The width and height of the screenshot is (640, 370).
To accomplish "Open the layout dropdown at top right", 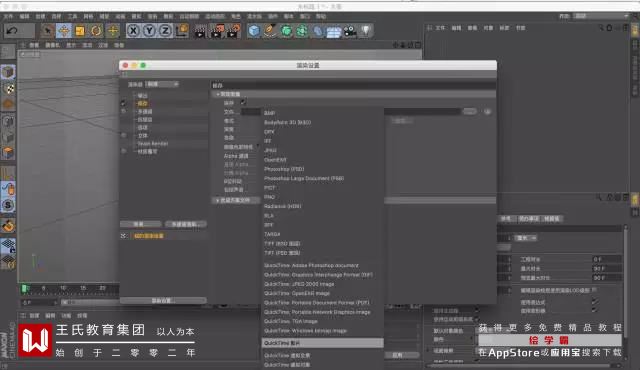I will (601, 16).
